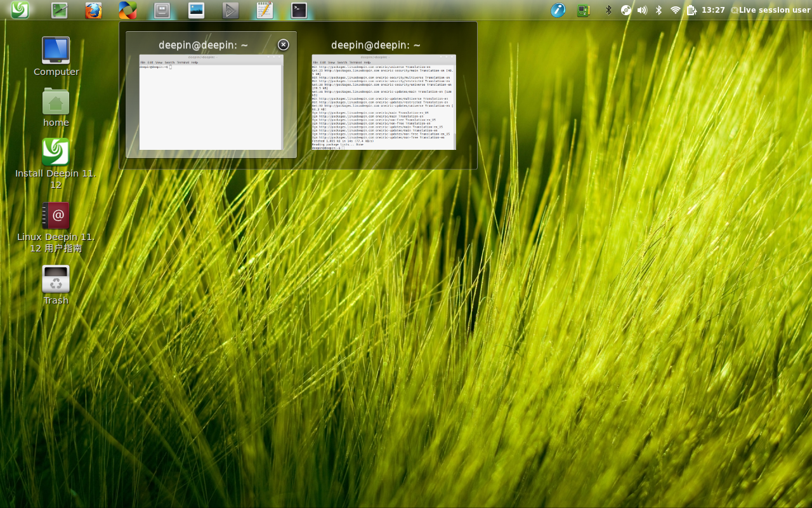Open the battery status menu
This screenshot has height=508, width=812.
691,10
